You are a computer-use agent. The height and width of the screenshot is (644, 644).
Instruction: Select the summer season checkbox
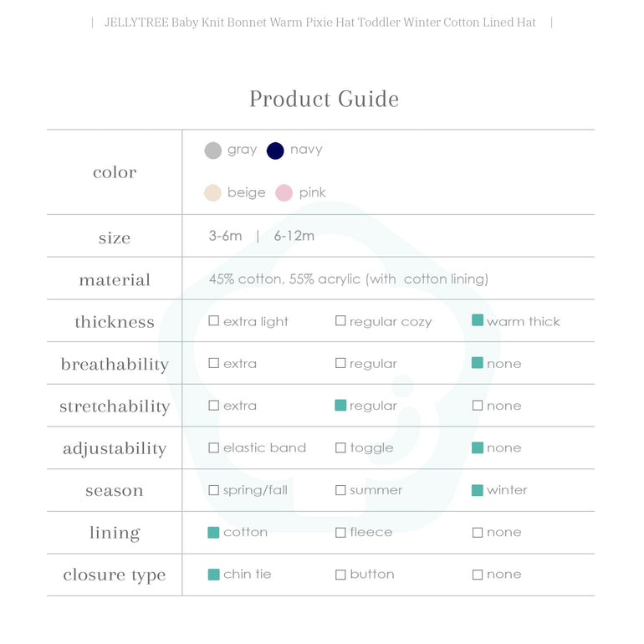point(340,490)
